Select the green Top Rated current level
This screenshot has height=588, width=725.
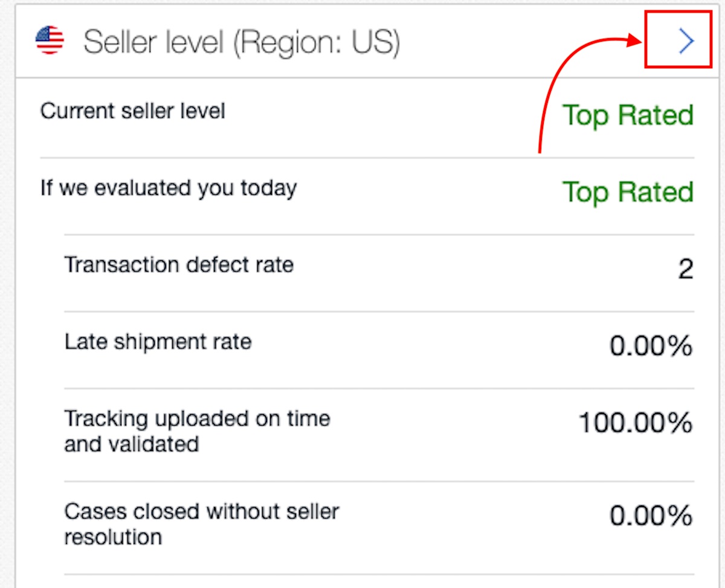628,115
